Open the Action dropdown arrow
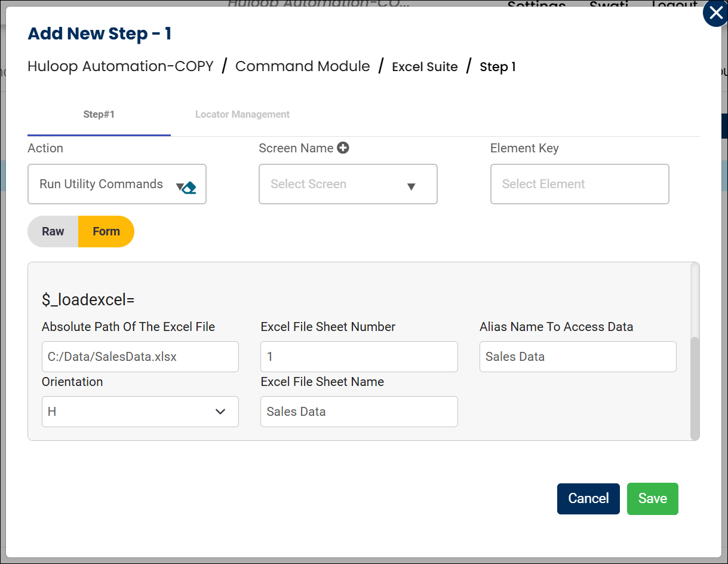 (x=179, y=186)
